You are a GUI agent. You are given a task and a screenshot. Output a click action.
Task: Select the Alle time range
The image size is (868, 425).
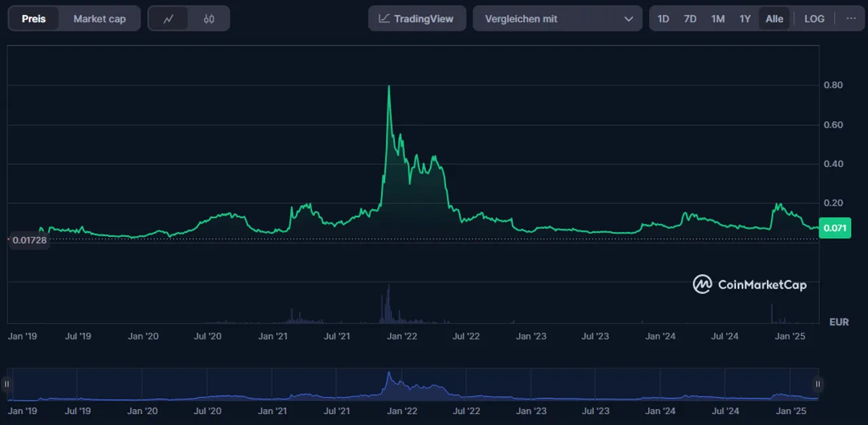point(774,19)
